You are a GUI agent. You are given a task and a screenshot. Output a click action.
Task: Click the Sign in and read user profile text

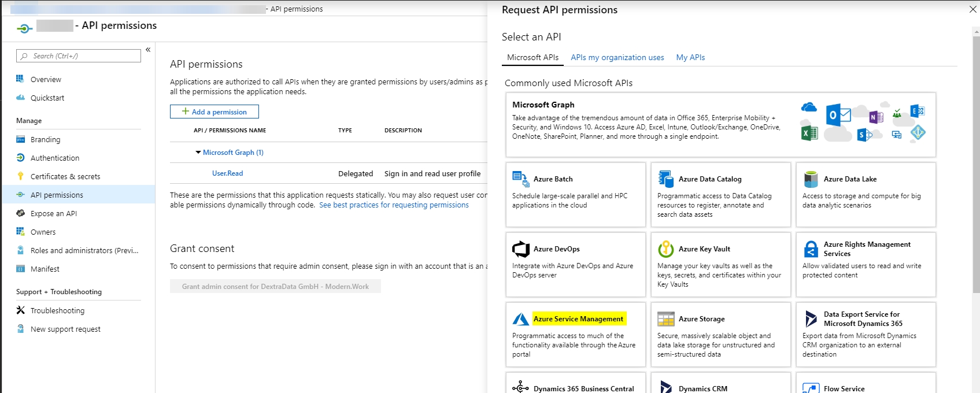click(x=432, y=174)
